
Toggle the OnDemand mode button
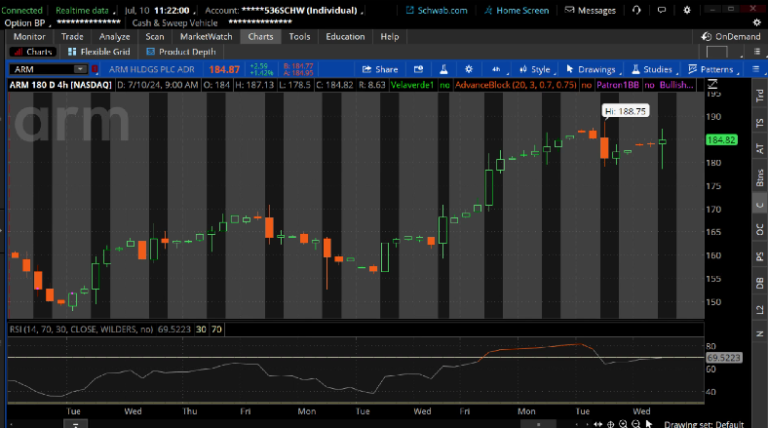point(730,37)
